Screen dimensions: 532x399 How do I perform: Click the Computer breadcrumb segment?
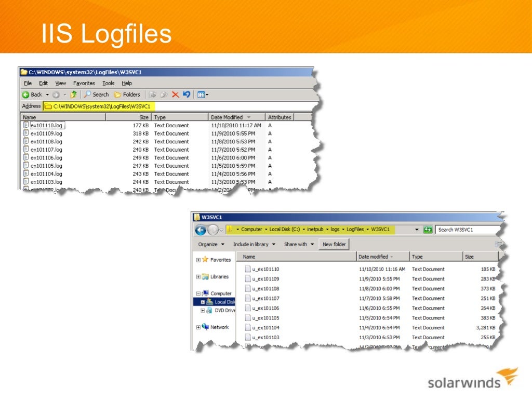click(x=251, y=229)
